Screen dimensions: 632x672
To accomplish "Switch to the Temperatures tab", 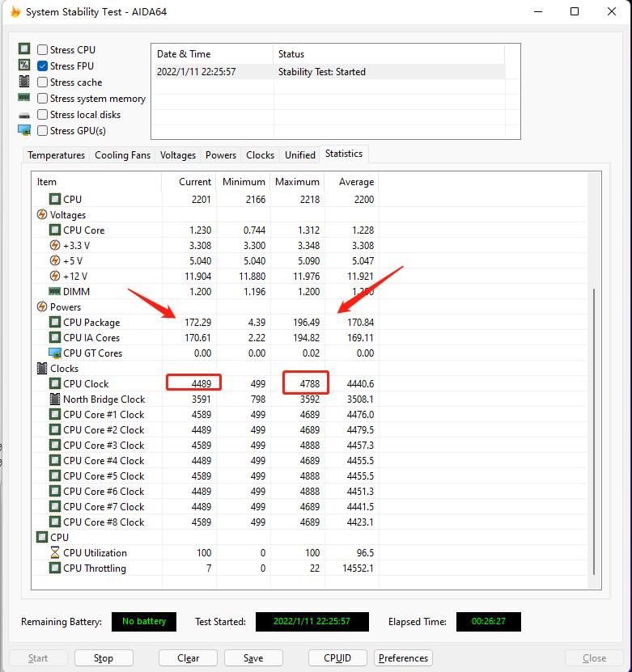I will 56,154.
